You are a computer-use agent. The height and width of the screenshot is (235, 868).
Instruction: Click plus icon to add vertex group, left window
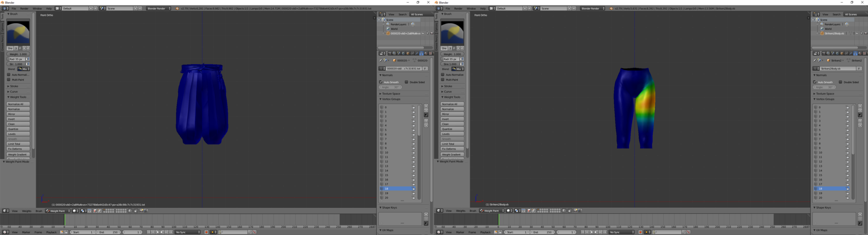pyautogui.click(x=426, y=106)
